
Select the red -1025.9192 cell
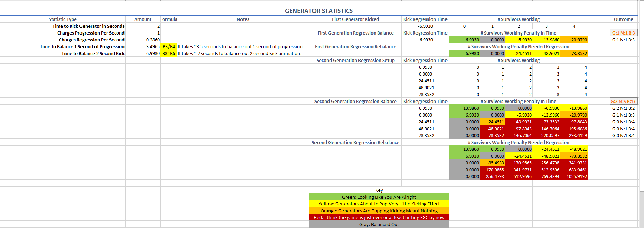[x=574, y=176]
